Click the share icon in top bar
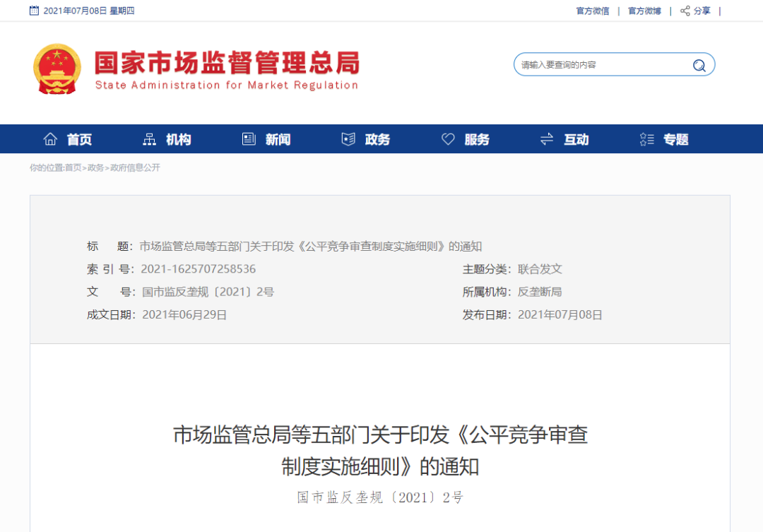The image size is (763, 532). coord(685,11)
